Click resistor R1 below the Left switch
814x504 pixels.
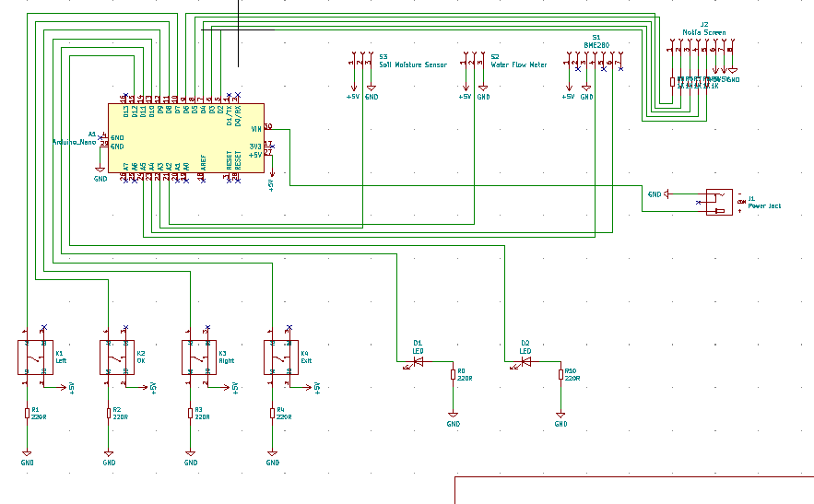[27, 413]
